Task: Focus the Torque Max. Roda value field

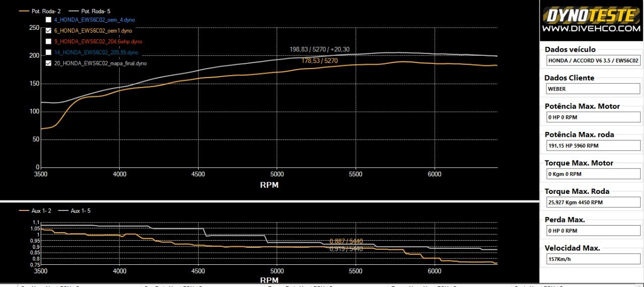Action: coord(593,202)
